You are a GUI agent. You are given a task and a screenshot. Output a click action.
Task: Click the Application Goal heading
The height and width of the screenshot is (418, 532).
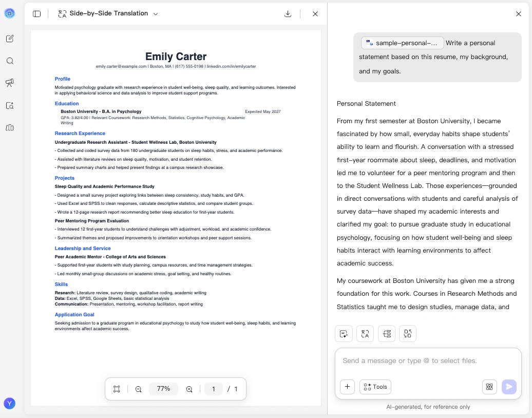click(x=74, y=314)
